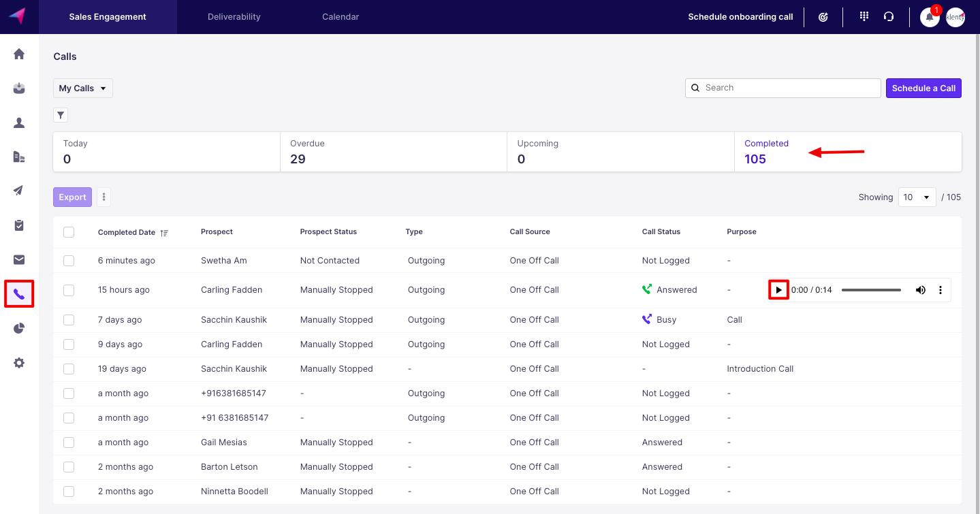
Task: Click the Schedule a Call button
Action: tap(923, 89)
